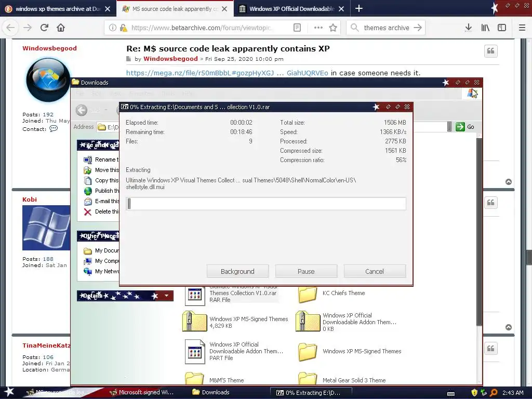Open Windows XP Official Addon Themes PART file

pos(234,351)
